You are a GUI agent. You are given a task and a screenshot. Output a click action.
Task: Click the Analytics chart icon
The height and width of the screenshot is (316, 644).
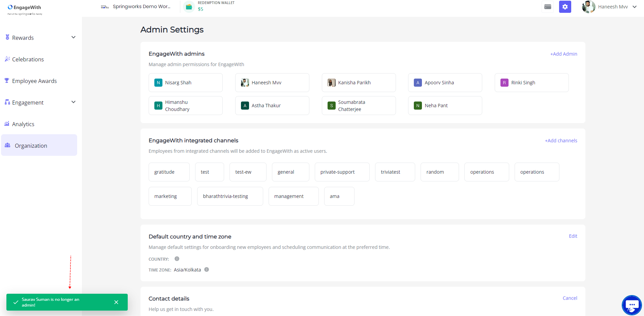tap(7, 124)
